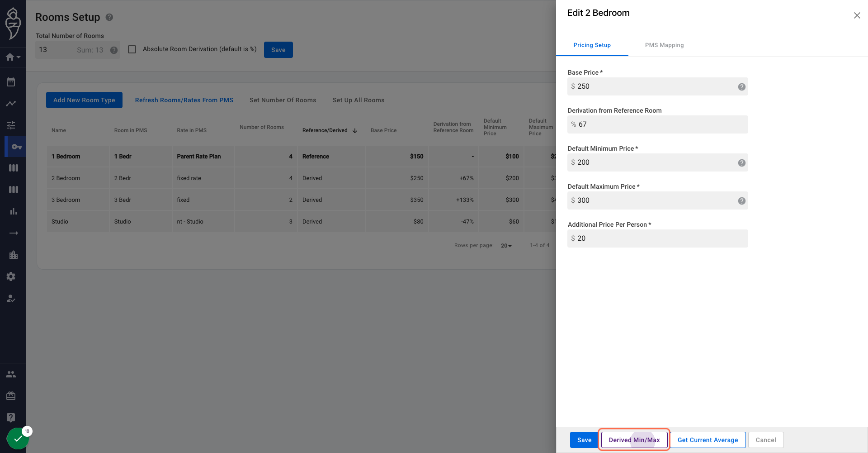Click the Get Current Average button
This screenshot has height=453, width=868.
(x=708, y=440)
